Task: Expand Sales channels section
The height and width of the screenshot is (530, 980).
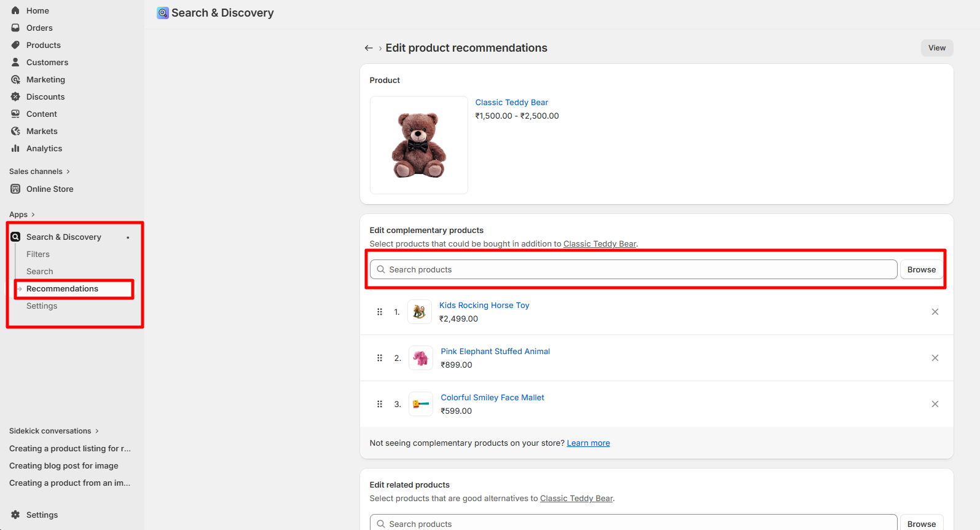Action: [39, 172]
